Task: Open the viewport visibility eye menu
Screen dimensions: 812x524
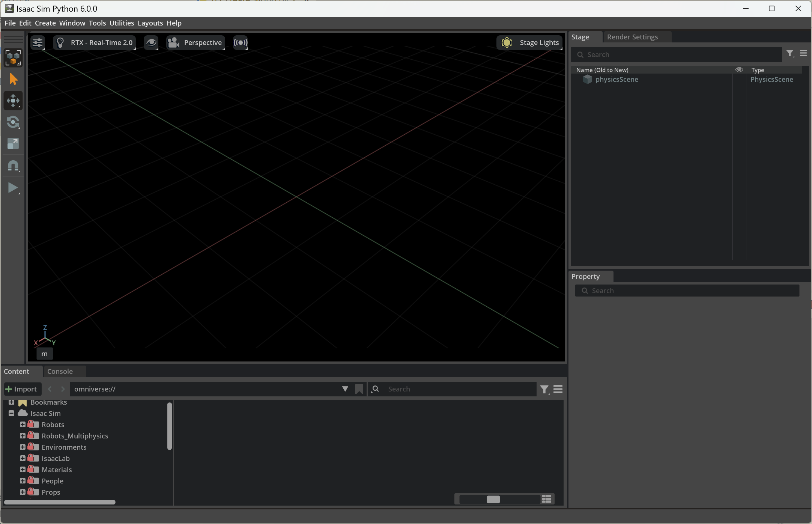Action: pyautogui.click(x=151, y=42)
